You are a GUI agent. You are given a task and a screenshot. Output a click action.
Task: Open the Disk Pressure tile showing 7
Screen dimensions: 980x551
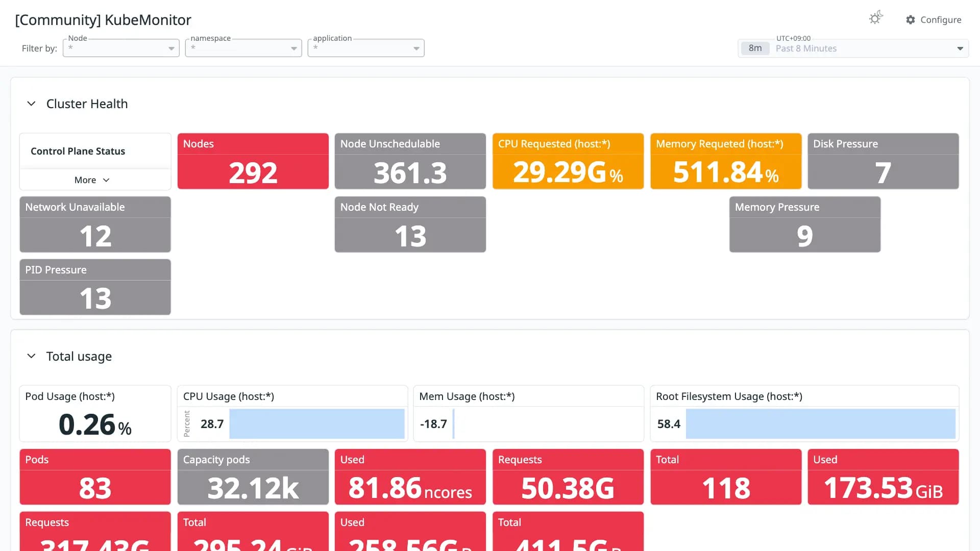[x=883, y=161]
